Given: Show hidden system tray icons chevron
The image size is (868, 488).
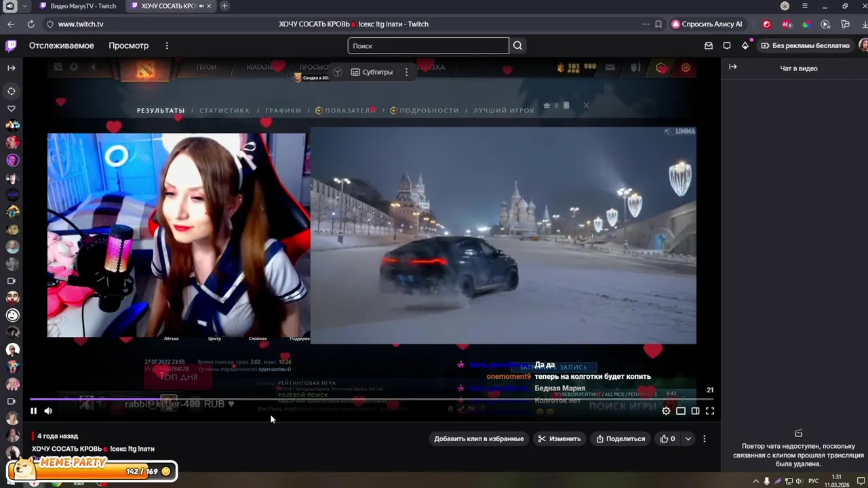Looking at the screenshot, I should point(755,481).
